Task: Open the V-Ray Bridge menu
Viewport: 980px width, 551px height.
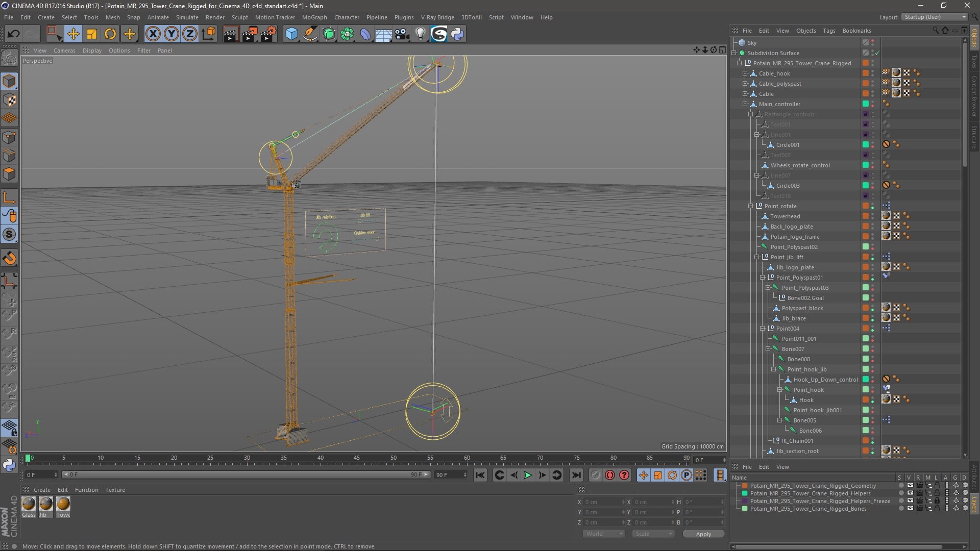Action: (437, 17)
